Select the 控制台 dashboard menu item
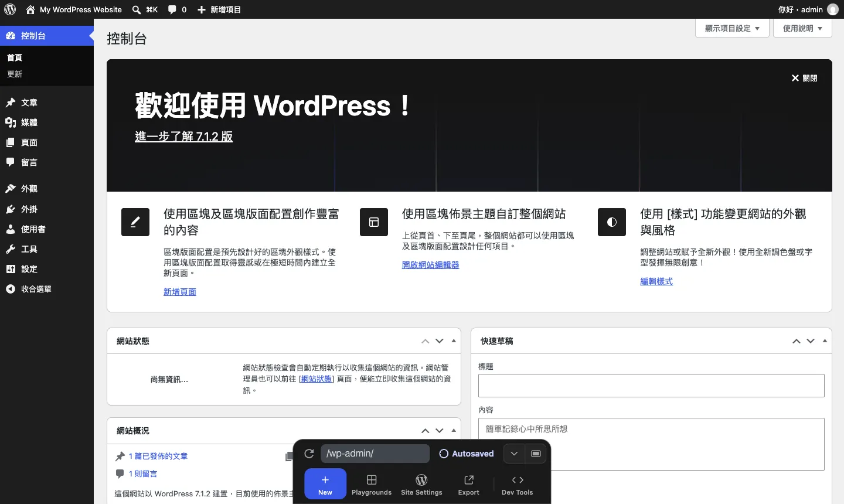 (47, 36)
